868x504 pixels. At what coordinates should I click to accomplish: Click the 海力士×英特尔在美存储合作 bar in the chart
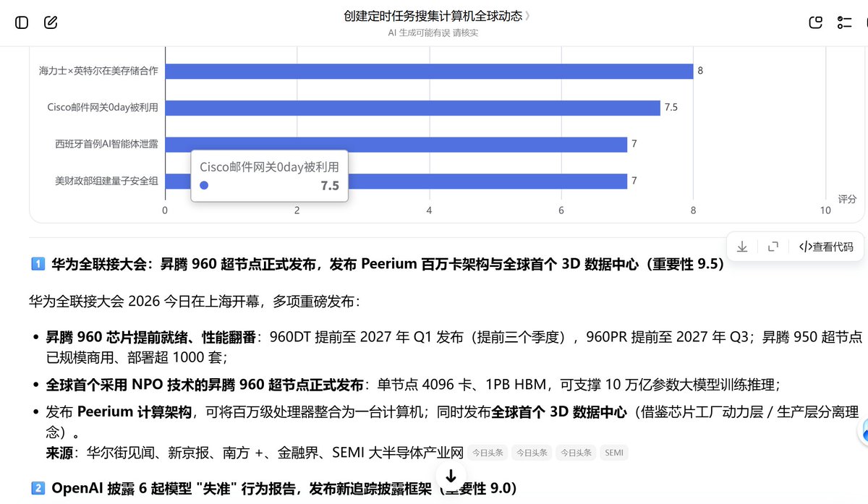[430, 71]
